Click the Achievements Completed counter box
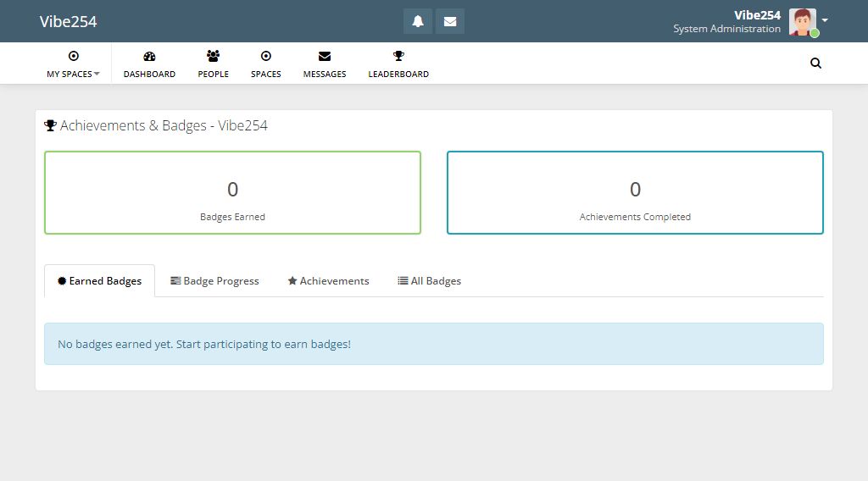 [x=635, y=192]
